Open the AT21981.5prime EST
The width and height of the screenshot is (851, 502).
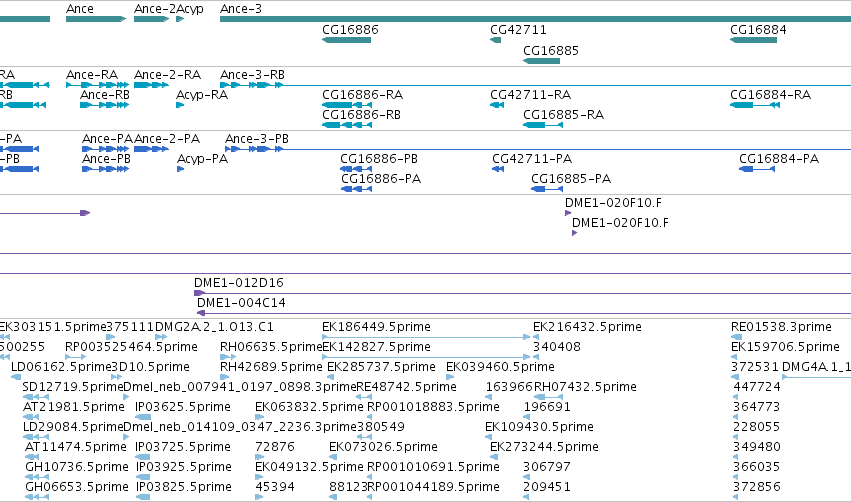31,417
